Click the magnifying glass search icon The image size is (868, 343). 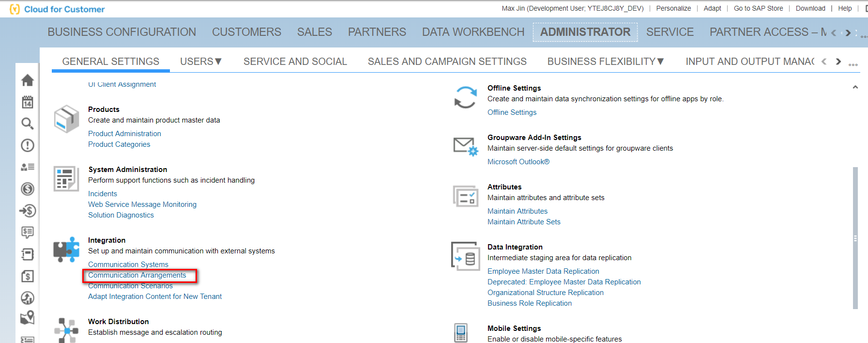(x=28, y=124)
